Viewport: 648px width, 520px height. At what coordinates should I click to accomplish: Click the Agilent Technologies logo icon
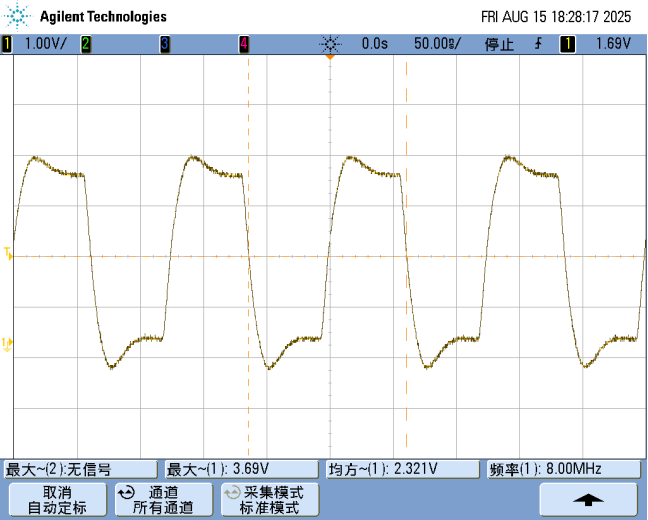[19, 16]
